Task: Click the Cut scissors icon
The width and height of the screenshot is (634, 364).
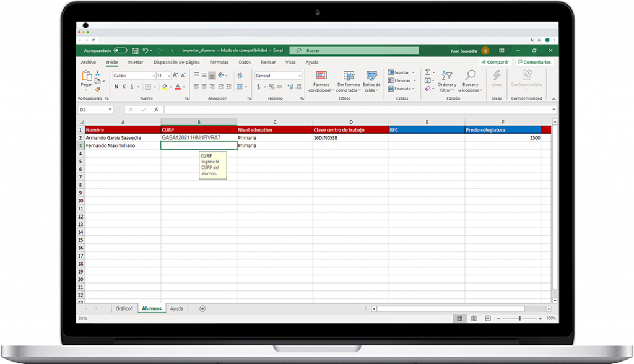Action: click(98, 72)
